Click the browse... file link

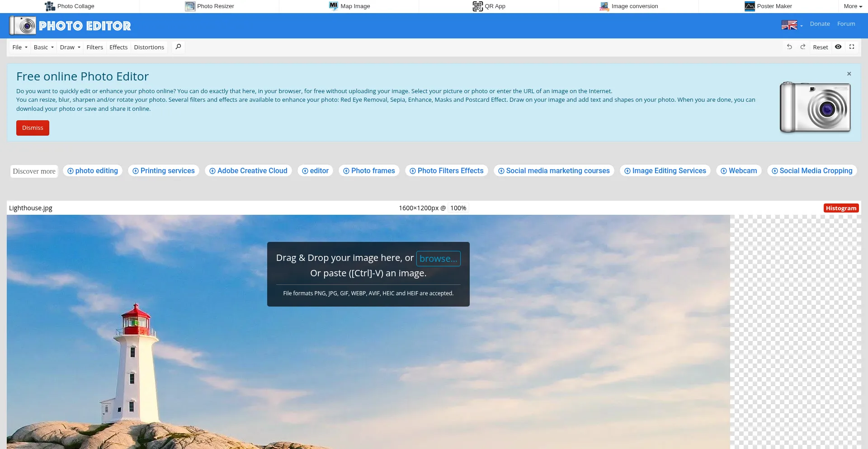[438, 259]
